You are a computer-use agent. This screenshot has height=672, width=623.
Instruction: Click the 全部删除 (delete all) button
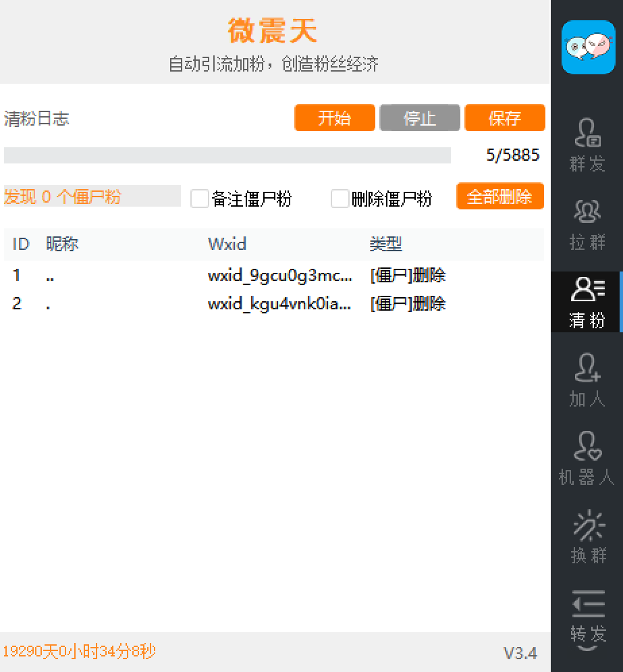click(499, 197)
